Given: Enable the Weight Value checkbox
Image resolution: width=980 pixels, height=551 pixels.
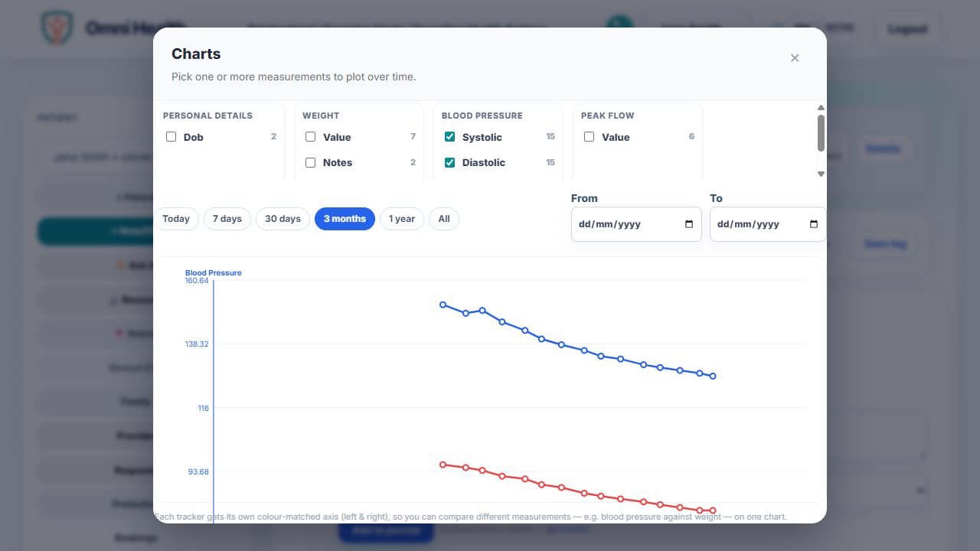Looking at the screenshot, I should point(311,137).
